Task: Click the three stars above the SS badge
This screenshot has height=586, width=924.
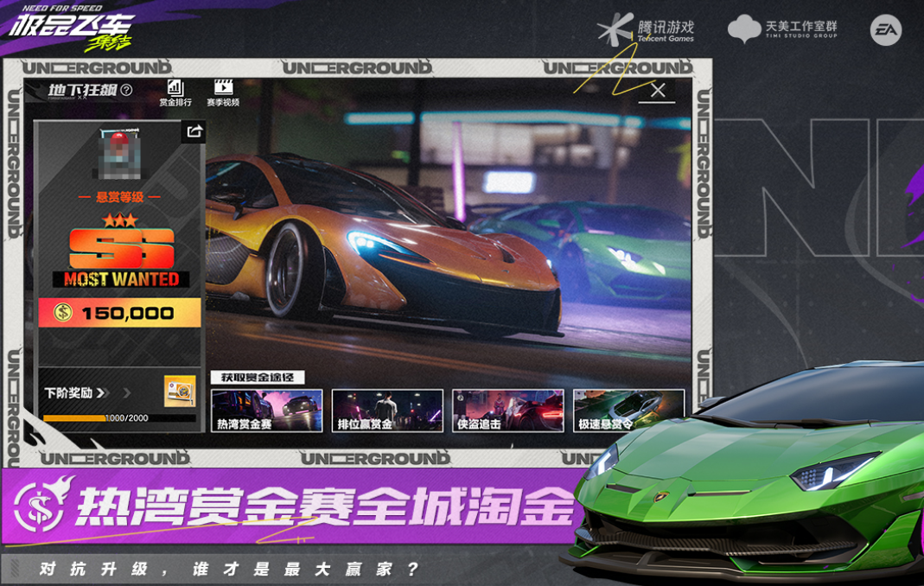Action: point(120,221)
